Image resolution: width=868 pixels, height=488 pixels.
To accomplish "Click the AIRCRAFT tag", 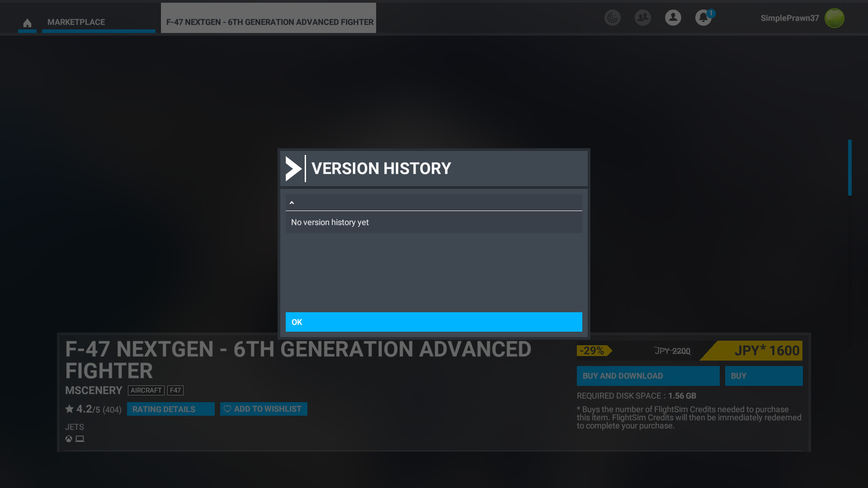I will [146, 390].
